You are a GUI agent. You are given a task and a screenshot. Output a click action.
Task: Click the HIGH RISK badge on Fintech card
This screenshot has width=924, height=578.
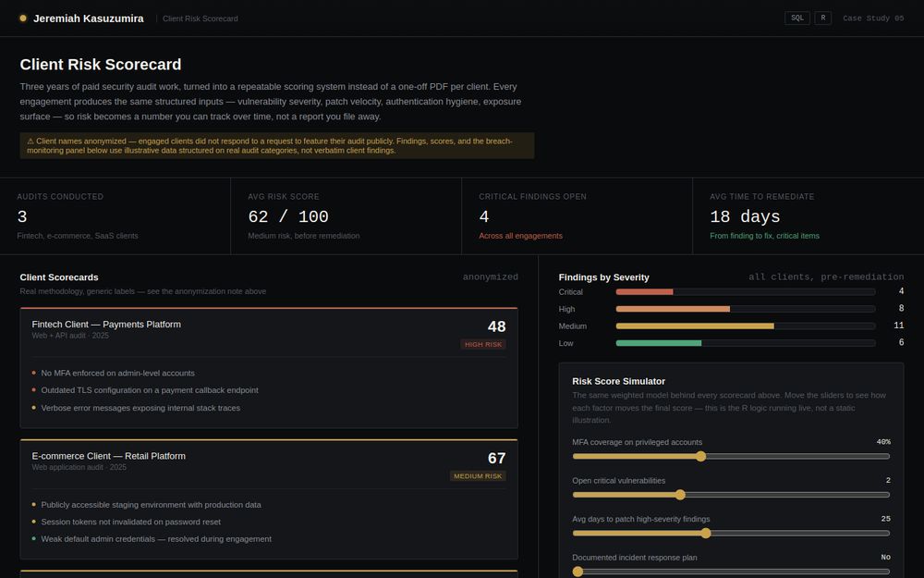coord(483,344)
